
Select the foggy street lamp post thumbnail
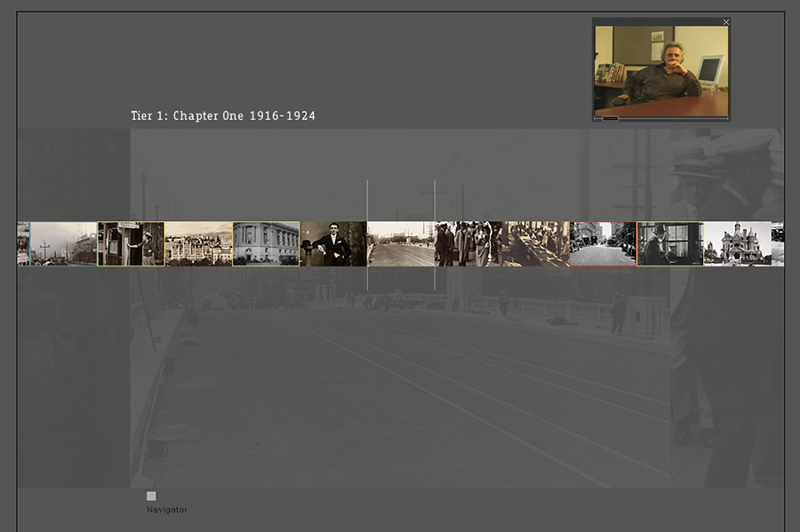[63, 244]
